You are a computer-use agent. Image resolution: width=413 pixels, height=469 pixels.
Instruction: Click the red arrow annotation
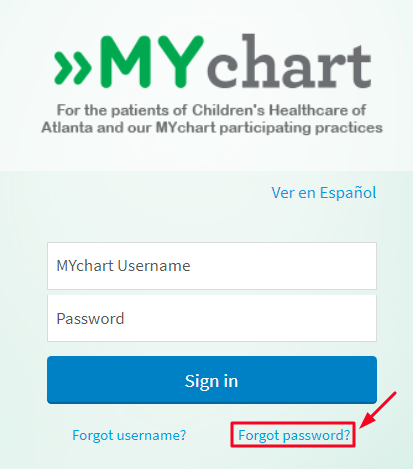pyautogui.click(x=378, y=410)
